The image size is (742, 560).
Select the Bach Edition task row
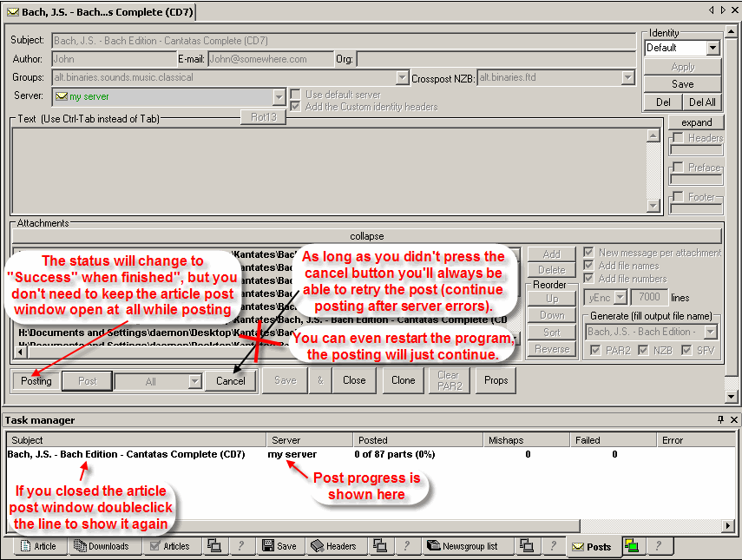point(126,454)
